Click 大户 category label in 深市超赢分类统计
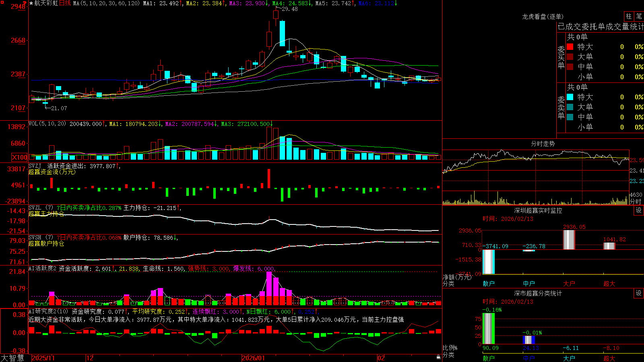 coord(569,358)
